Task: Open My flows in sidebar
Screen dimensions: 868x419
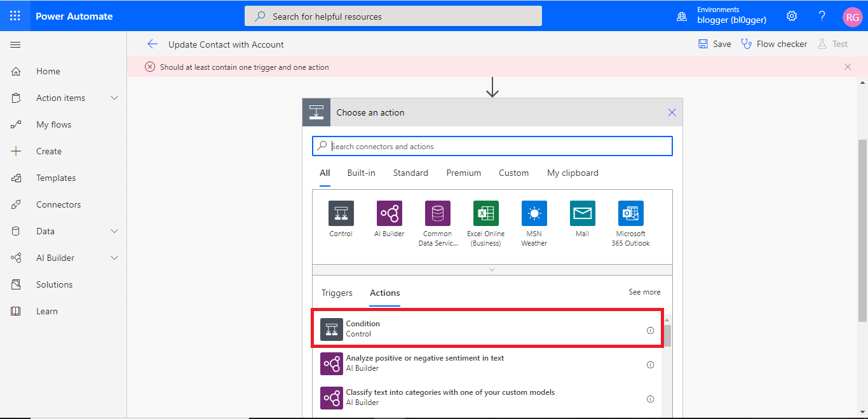Action: pyautogui.click(x=54, y=124)
